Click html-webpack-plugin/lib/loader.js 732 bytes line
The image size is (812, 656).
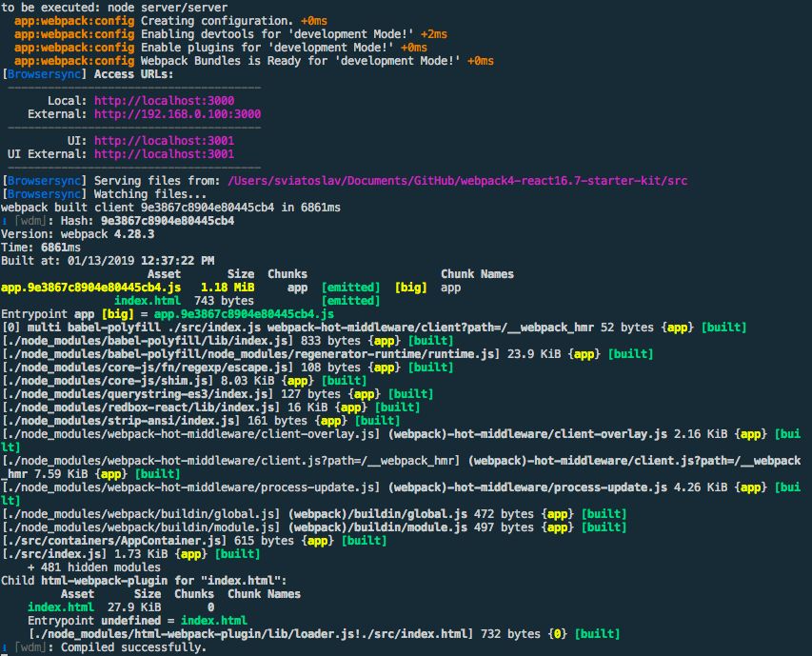[325, 634]
